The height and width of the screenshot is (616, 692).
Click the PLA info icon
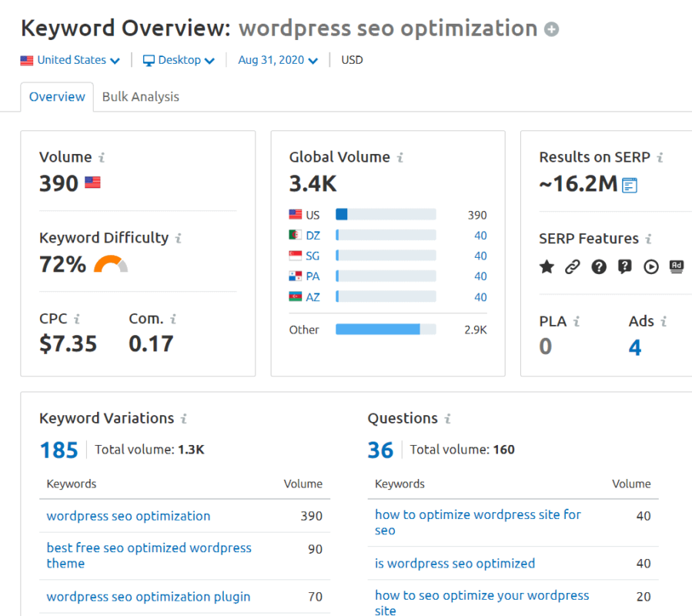tap(577, 321)
